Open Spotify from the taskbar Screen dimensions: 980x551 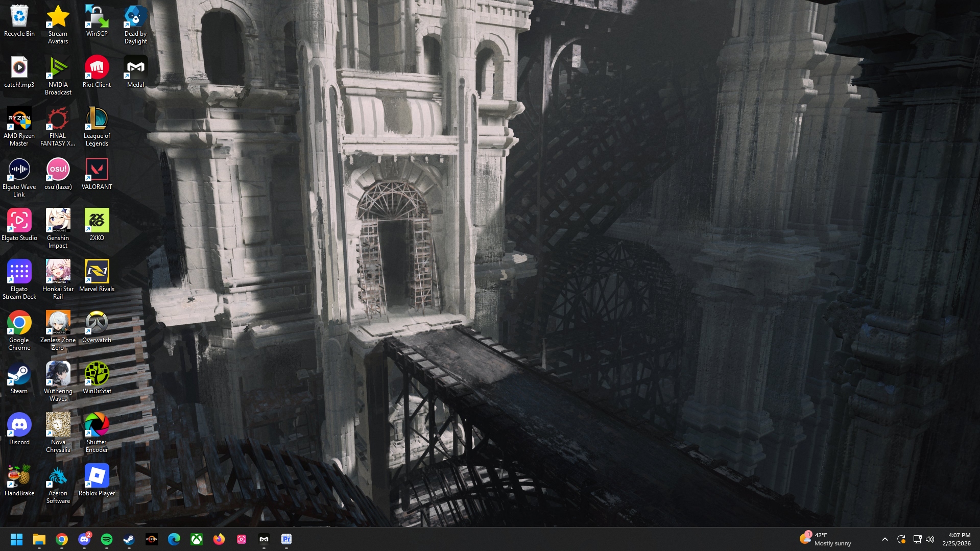tap(107, 539)
